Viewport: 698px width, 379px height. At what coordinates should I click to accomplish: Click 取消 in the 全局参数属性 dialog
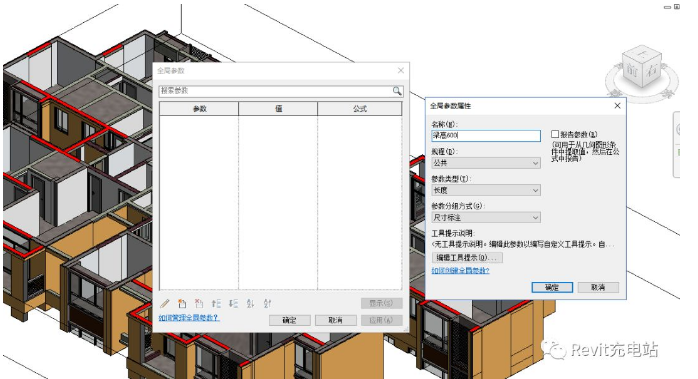pyautogui.click(x=598, y=287)
